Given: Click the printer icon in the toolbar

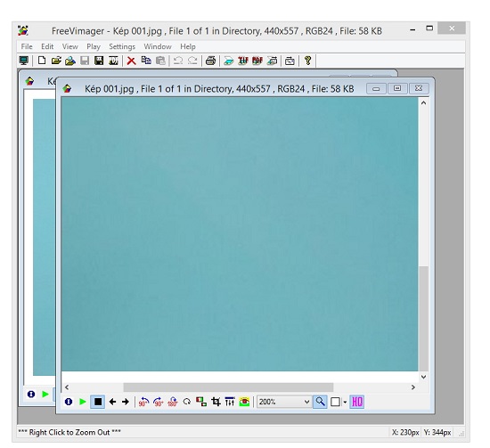Looking at the screenshot, I should coord(210,61).
